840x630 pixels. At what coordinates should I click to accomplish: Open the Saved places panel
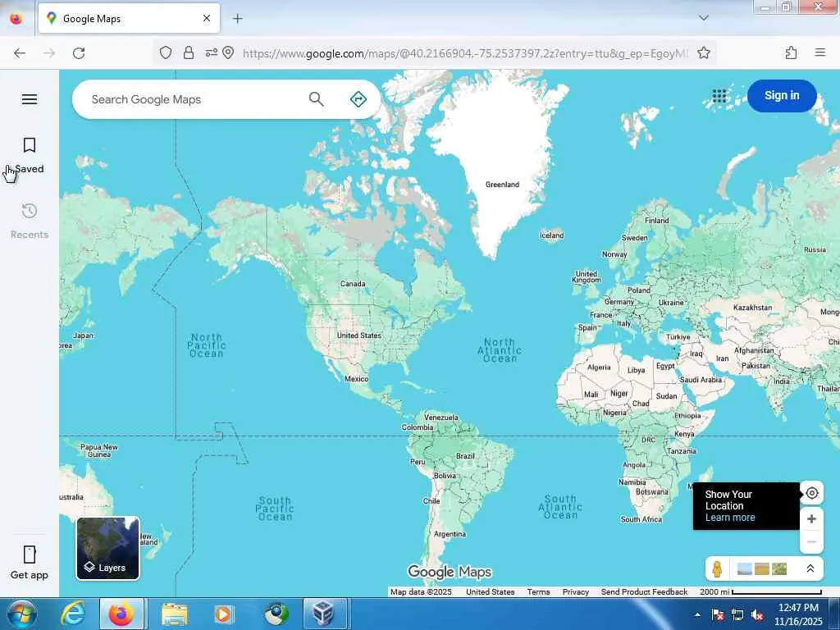coord(30,155)
